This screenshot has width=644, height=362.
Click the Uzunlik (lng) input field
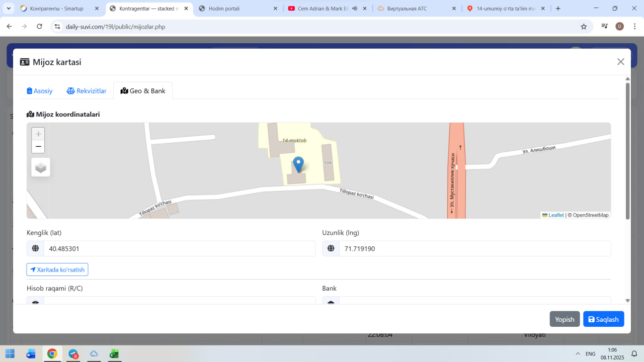[x=474, y=248]
